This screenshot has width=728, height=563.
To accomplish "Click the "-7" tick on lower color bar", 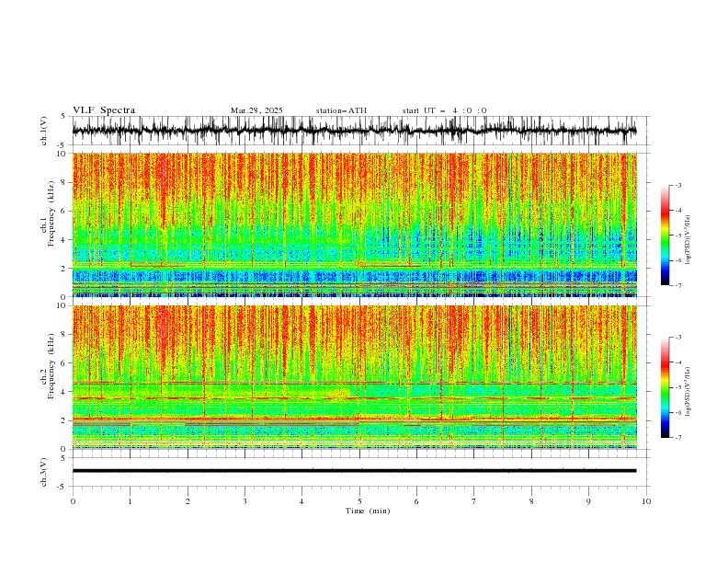I will point(677,437).
